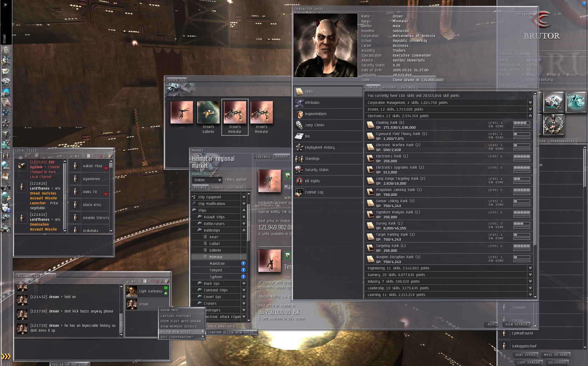The width and height of the screenshot is (588, 366).
Task: Open the assets safe sidebar icon
Action: point(6,134)
